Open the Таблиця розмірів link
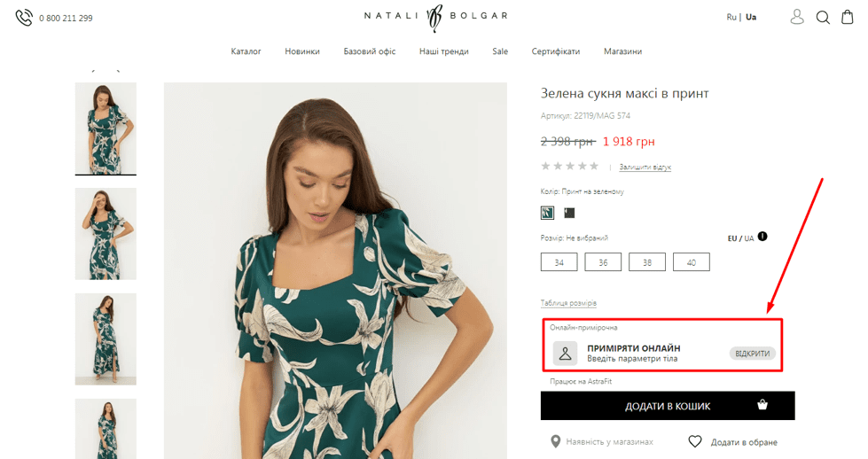Image resolution: width=868 pixels, height=459 pixels. [x=568, y=303]
